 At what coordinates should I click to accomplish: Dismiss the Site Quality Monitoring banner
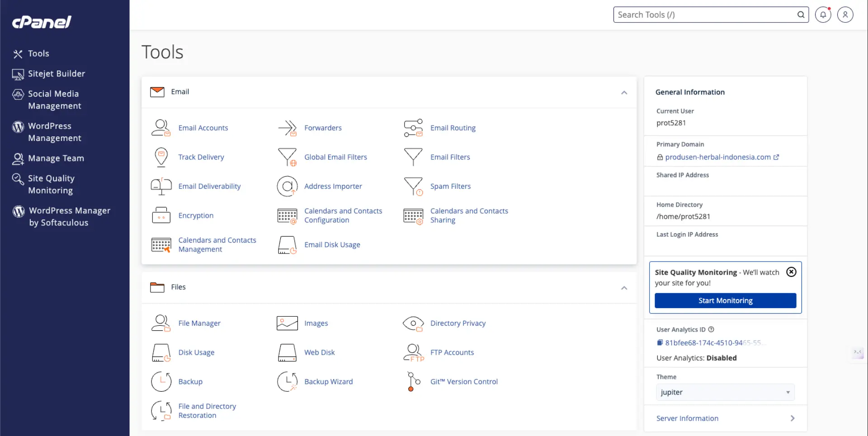point(791,272)
